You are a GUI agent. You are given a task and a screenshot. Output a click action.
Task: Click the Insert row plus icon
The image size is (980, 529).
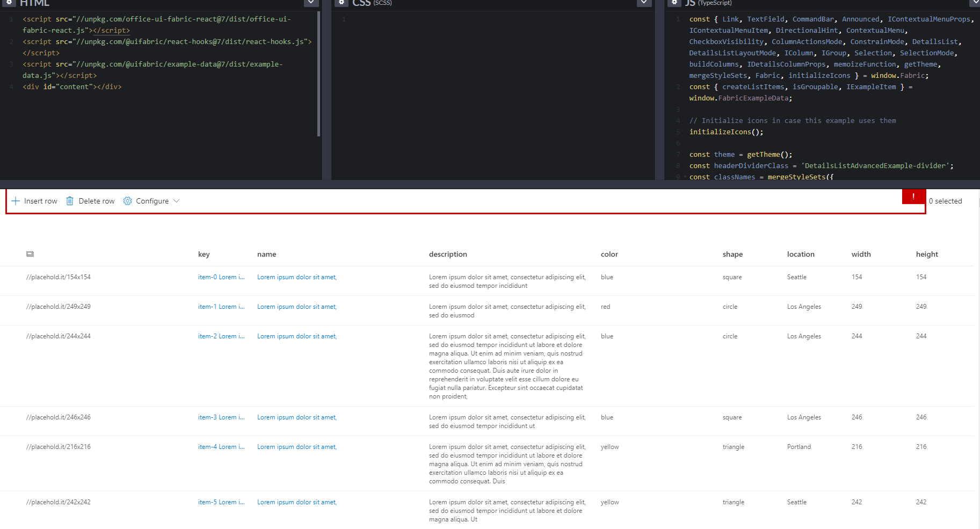(x=15, y=200)
